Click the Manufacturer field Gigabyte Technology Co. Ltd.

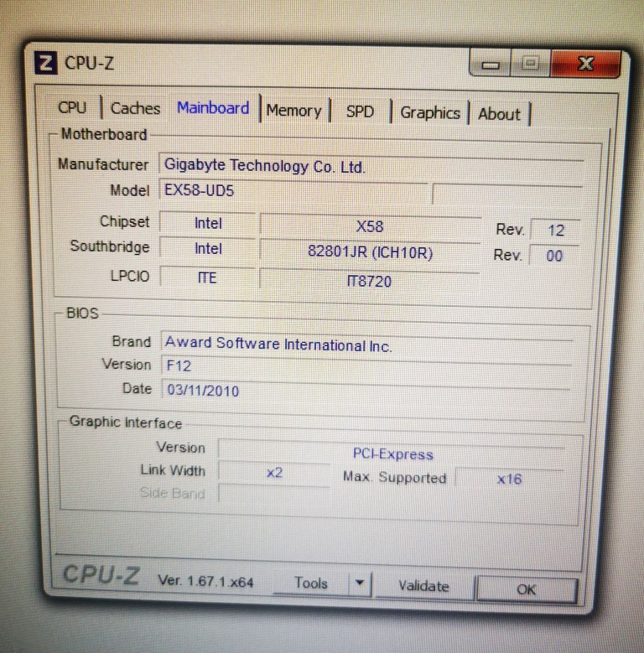point(371,166)
